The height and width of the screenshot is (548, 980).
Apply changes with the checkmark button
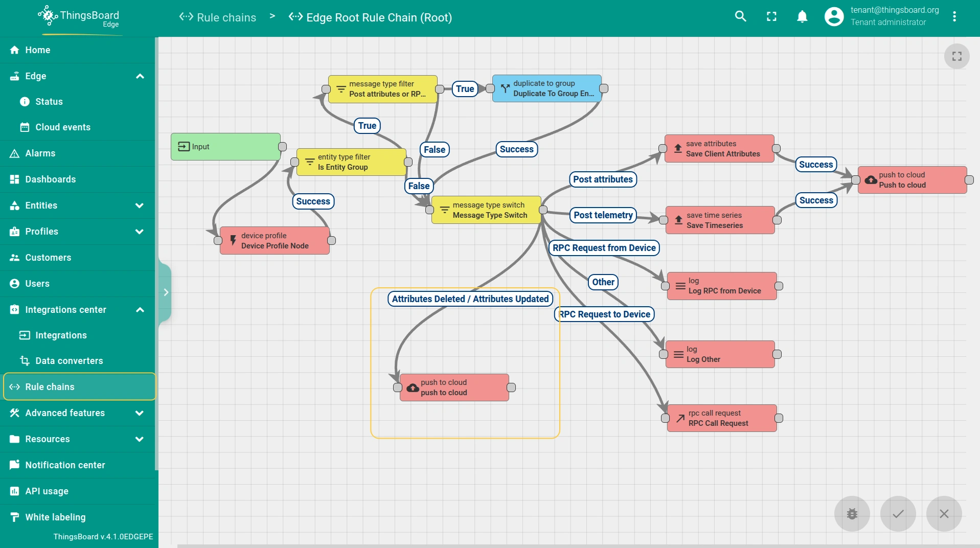click(x=898, y=514)
